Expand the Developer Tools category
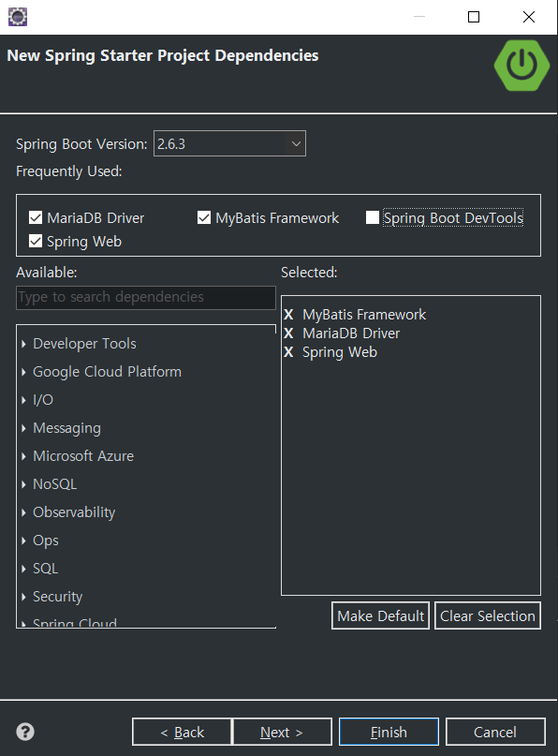This screenshot has width=558, height=756. click(x=23, y=344)
